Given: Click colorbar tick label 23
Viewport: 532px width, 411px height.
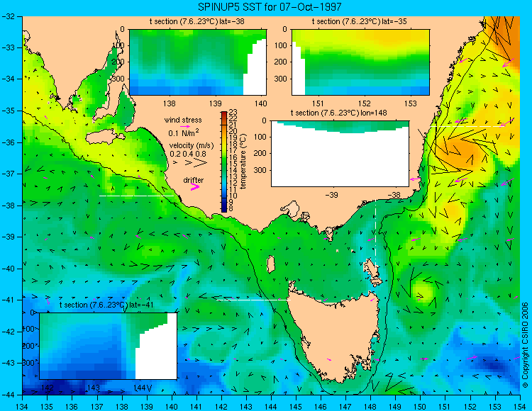Looking at the screenshot, I should pyautogui.click(x=233, y=112).
